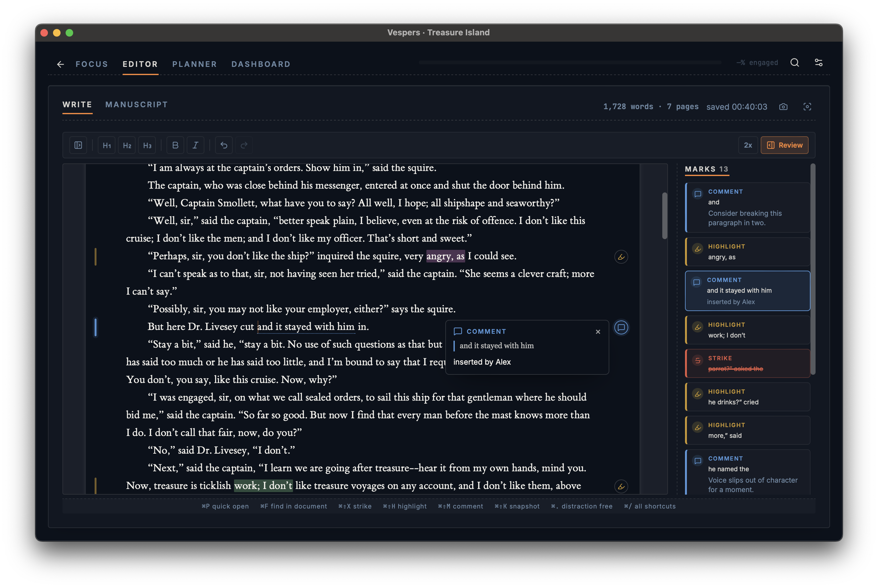Click 'inserted by Alex' in comment popup
The image size is (878, 588).
pyautogui.click(x=482, y=362)
